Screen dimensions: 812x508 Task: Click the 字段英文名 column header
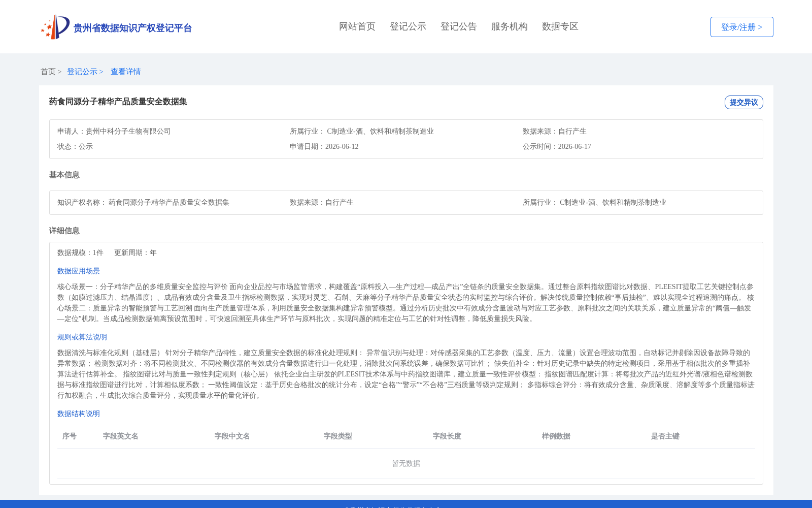[x=121, y=436]
